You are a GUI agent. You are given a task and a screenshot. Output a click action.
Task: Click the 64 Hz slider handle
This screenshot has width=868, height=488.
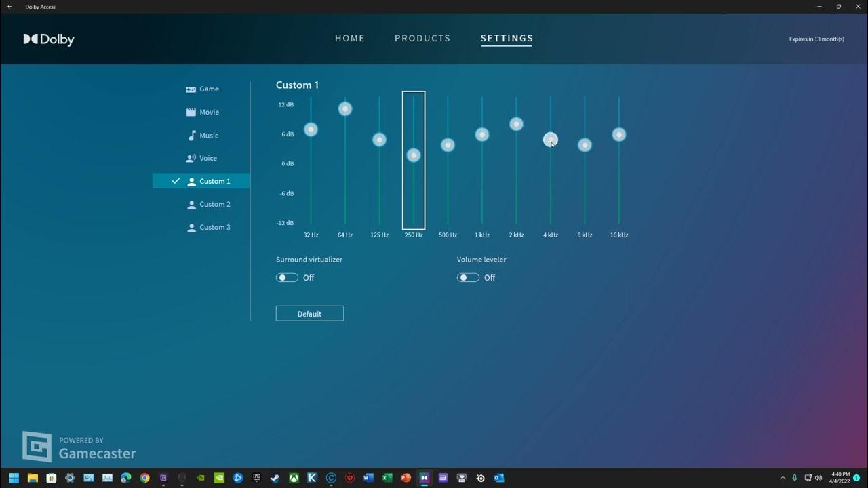[x=345, y=108]
